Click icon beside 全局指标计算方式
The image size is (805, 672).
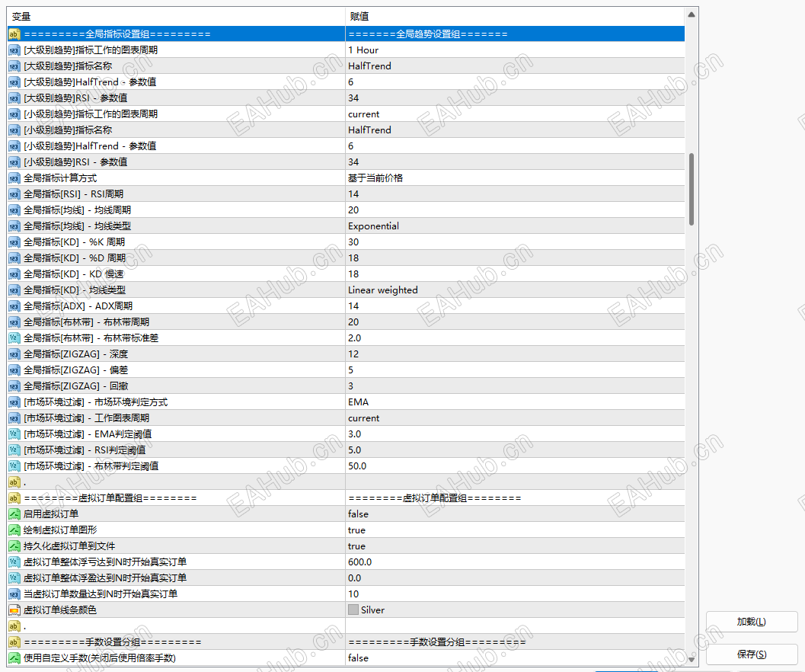click(x=14, y=178)
